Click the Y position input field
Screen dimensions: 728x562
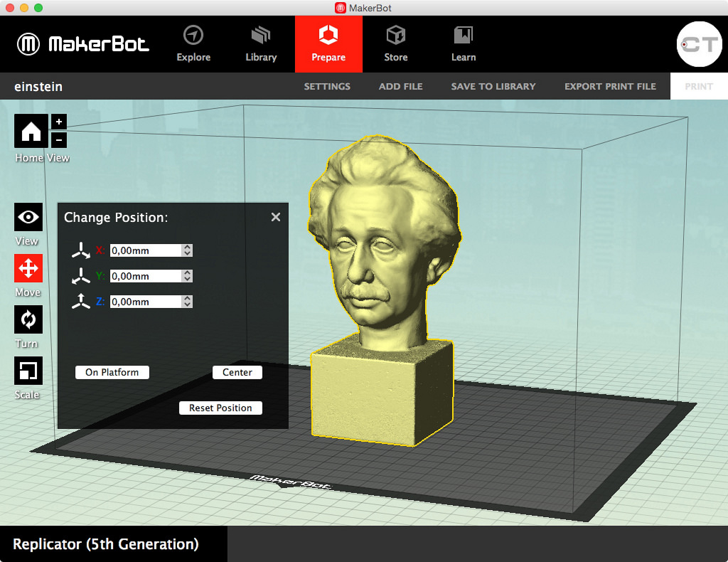click(x=146, y=276)
